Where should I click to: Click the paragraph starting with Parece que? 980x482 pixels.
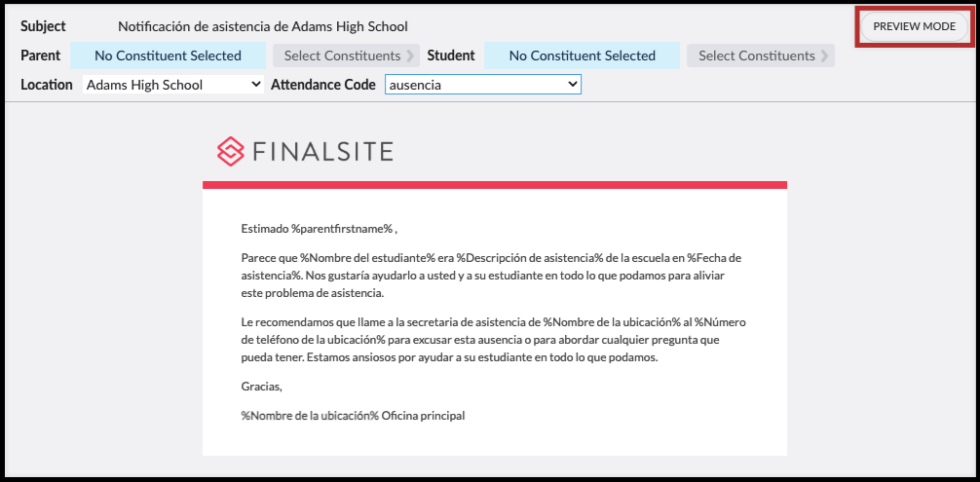484,276
